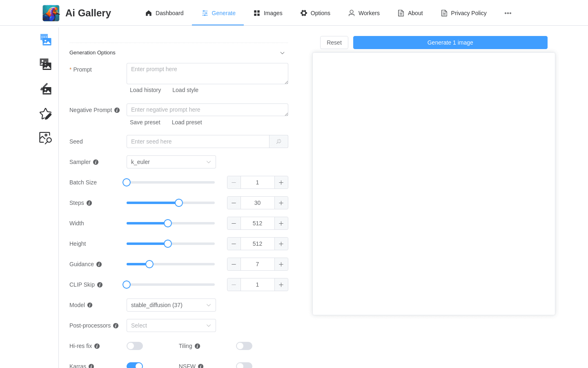Open the image search (interrogate) sidebar icon
This screenshot has width=588, height=368.
[x=46, y=138]
